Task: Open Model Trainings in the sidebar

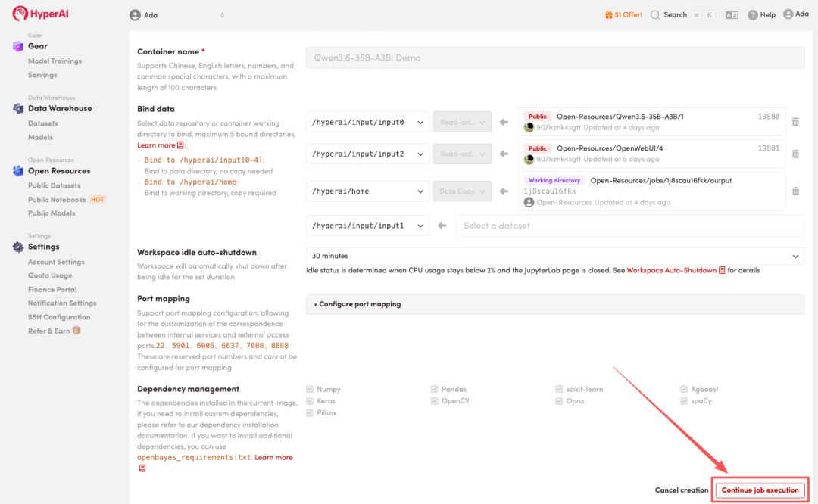Action: pyautogui.click(x=55, y=61)
